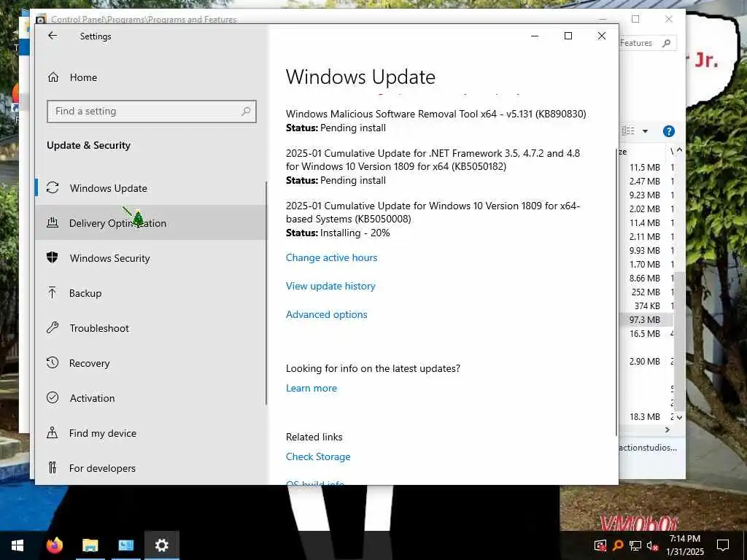
Task: Open Windows Security section
Action: point(150,257)
